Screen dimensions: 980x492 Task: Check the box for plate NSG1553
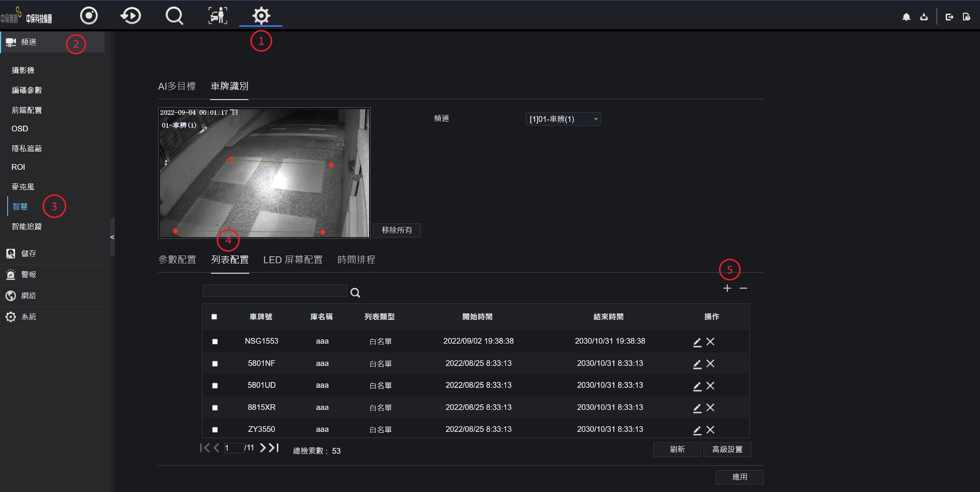coord(215,341)
